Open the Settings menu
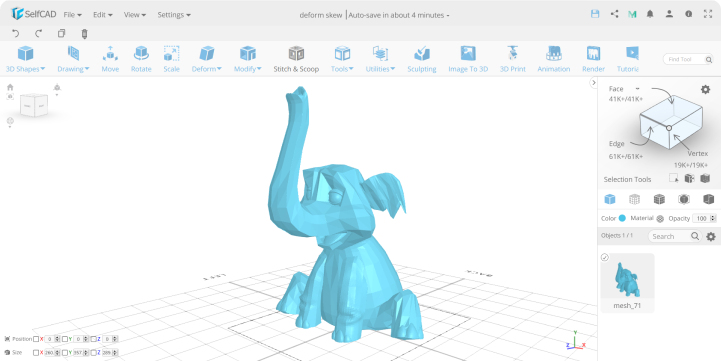The width and height of the screenshot is (721, 361). [174, 15]
